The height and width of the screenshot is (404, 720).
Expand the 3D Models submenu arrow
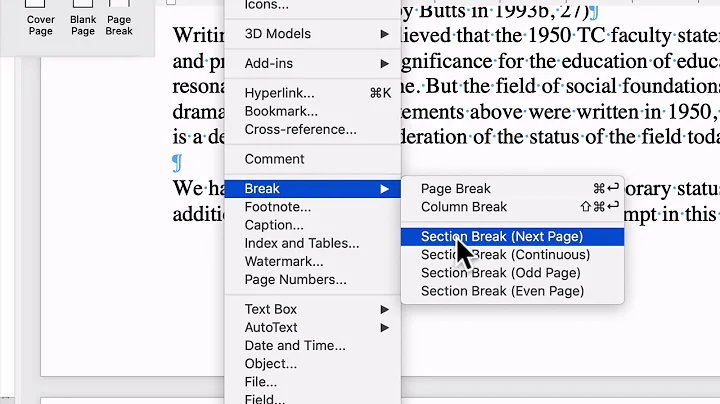point(384,34)
